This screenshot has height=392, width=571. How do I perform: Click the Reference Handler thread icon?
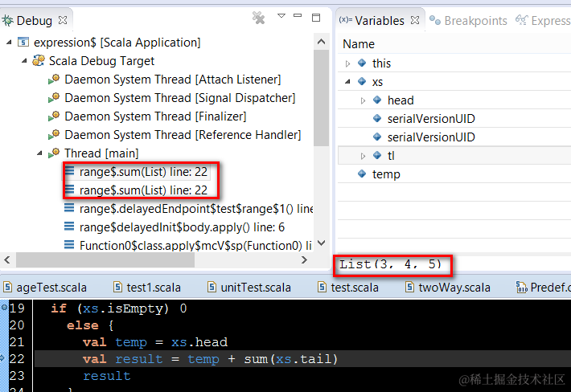tap(54, 135)
